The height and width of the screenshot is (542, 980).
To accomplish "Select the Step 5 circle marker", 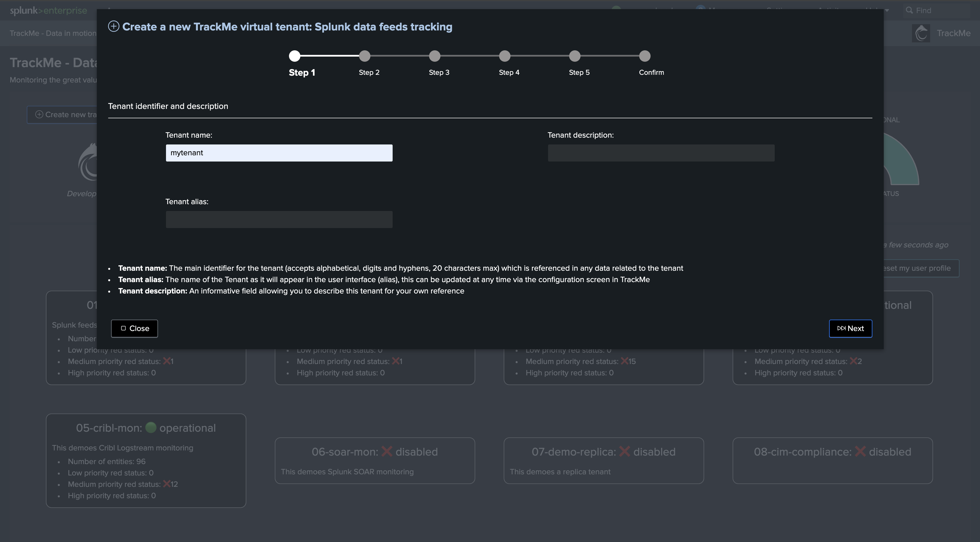I will pos(575,56).
